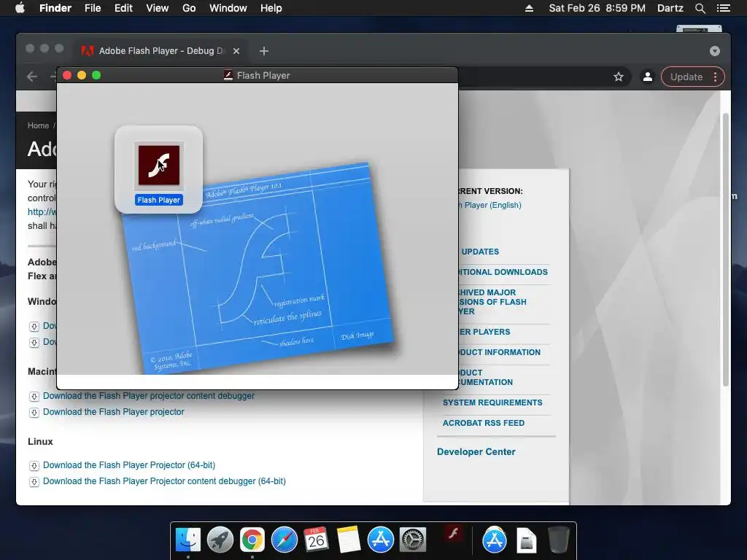Open Notification Center list icon
The image size is (747, 560).
(724, 8)
